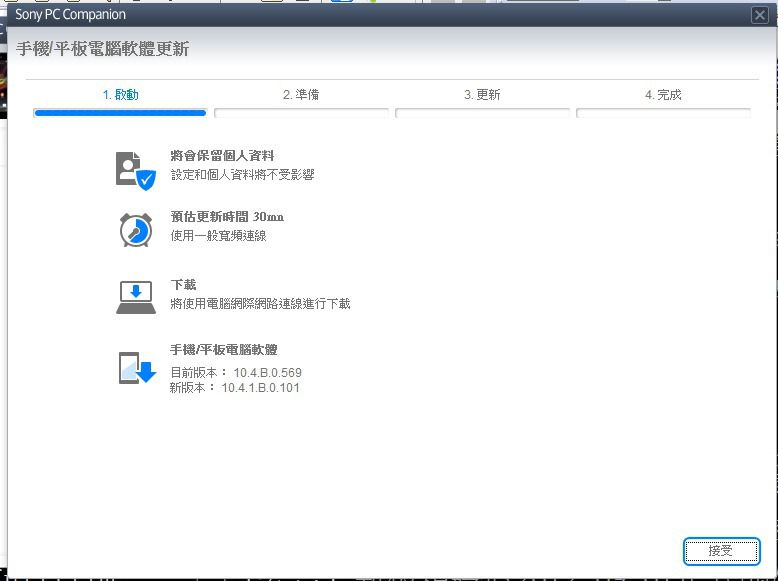Select the 2. 準備 step label

(x=301, y=95)
